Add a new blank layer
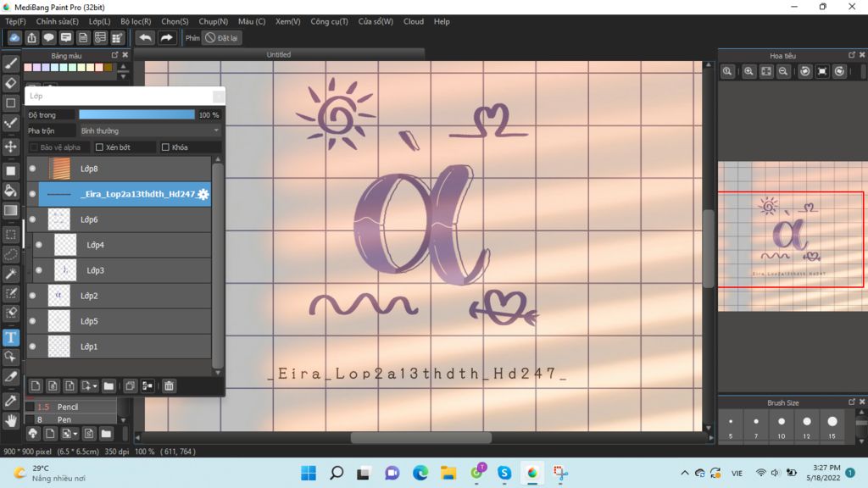 [x=36, y=385]
